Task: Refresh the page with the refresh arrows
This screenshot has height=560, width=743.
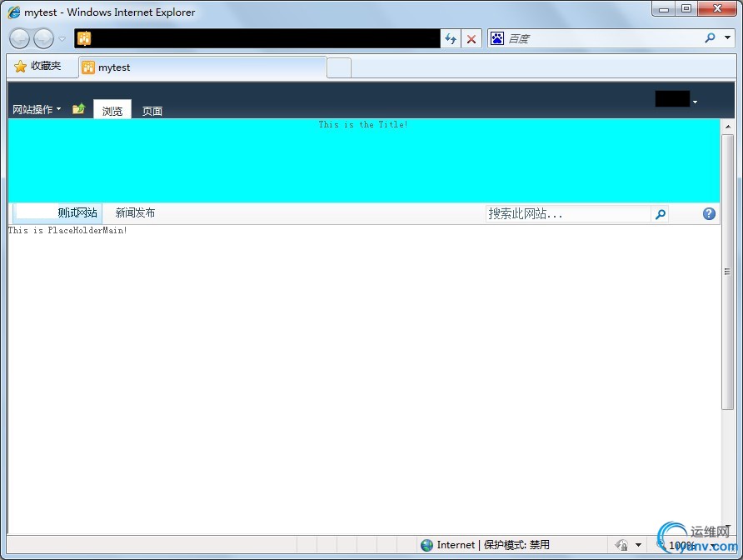Action: (451, 39)
